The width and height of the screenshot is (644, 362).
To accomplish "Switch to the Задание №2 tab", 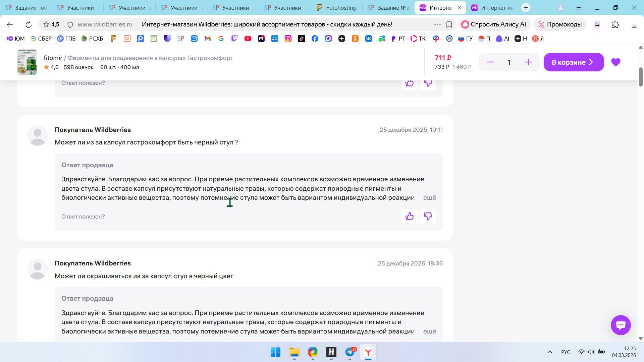I will [389, 8].
